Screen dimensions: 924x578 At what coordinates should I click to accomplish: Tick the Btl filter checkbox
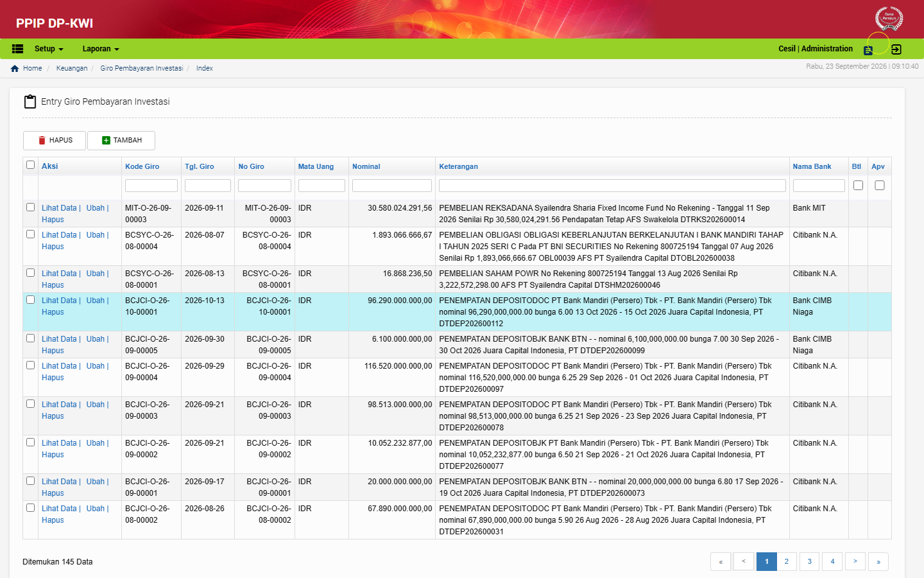[x=858, y=185]
